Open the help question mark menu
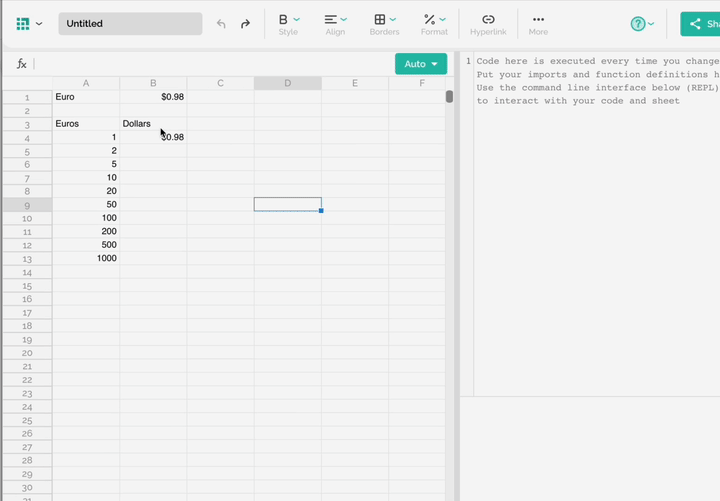The height and width of the screenshot is (501, 720). point(642,24)
